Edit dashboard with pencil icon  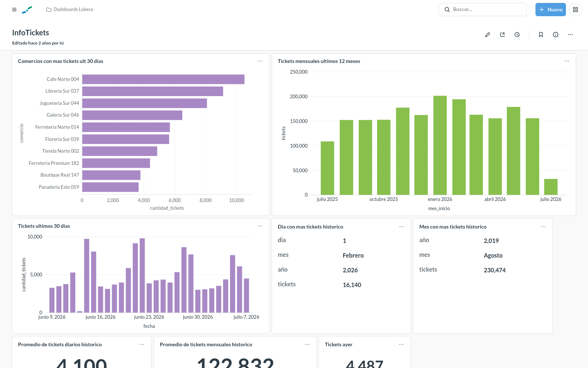click(x=488, y=35)
